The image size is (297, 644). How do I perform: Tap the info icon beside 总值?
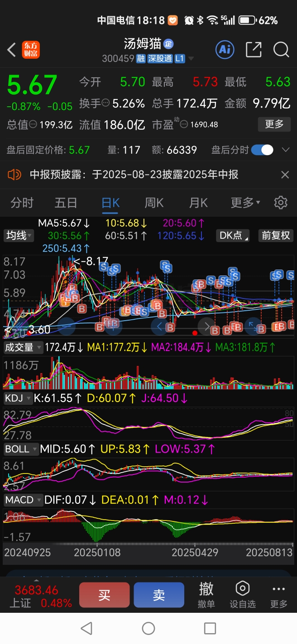(x=33, y=124)
